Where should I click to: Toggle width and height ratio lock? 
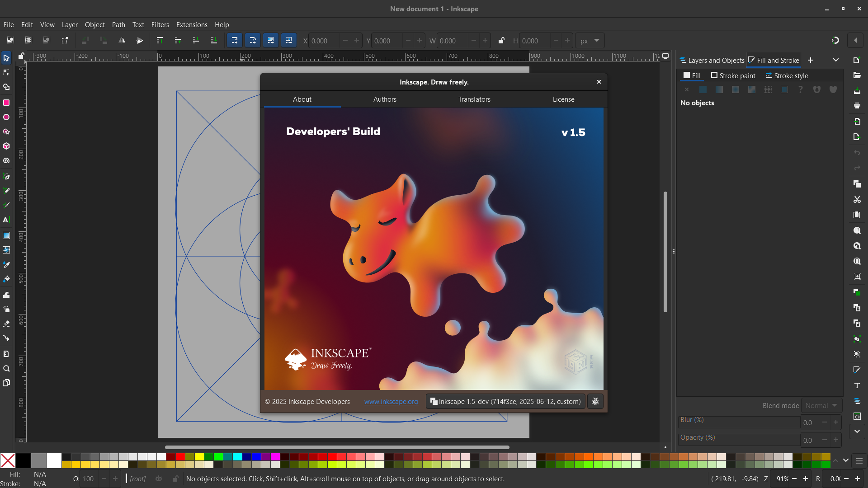[x=501, y=41]
